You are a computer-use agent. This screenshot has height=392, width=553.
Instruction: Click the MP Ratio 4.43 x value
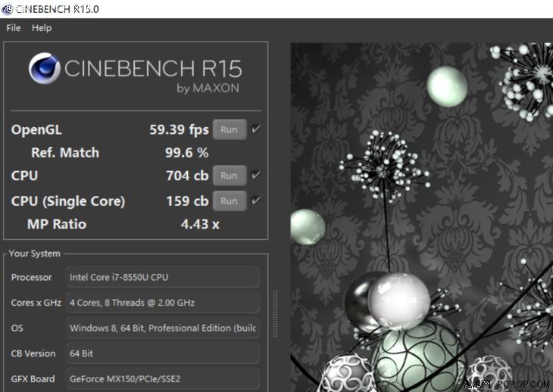click(200, 224)
